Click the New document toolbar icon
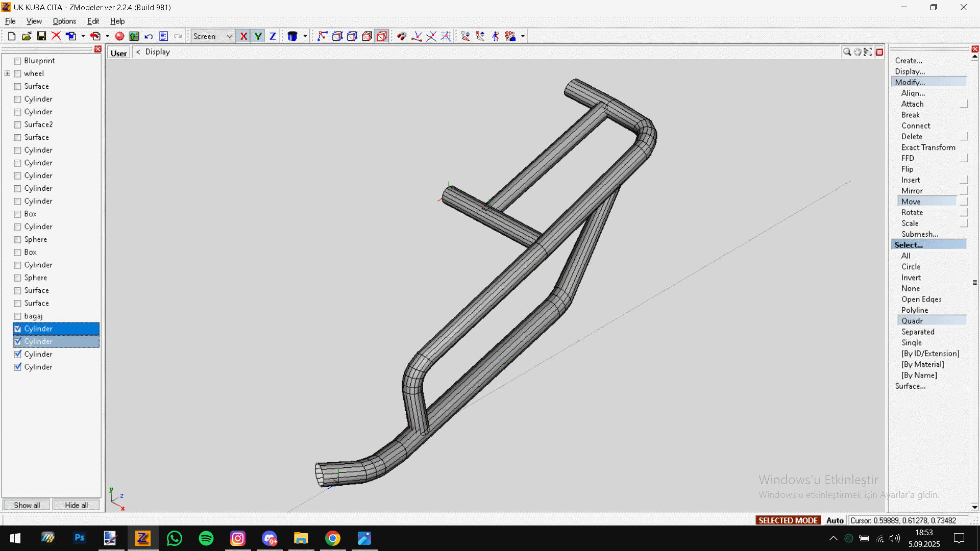The image size is (980, 551). 11,36
